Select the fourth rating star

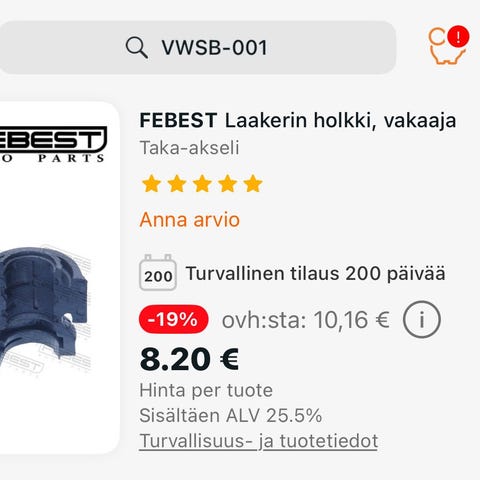(x=228, y=184)
